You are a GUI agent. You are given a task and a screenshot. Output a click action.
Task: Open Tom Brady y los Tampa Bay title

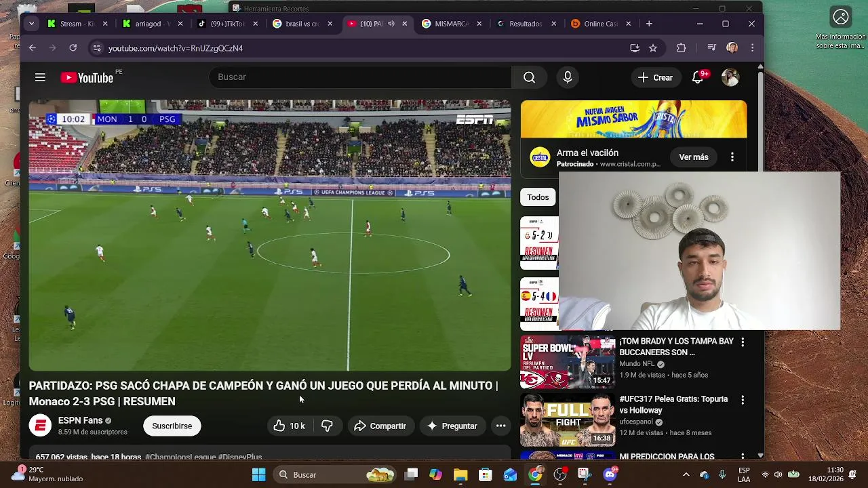point(676,347)
